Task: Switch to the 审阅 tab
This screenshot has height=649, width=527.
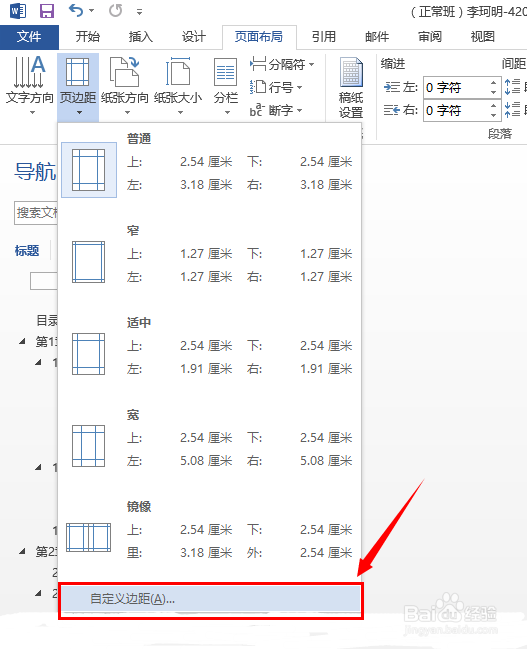Action: [x=430, y=37]
